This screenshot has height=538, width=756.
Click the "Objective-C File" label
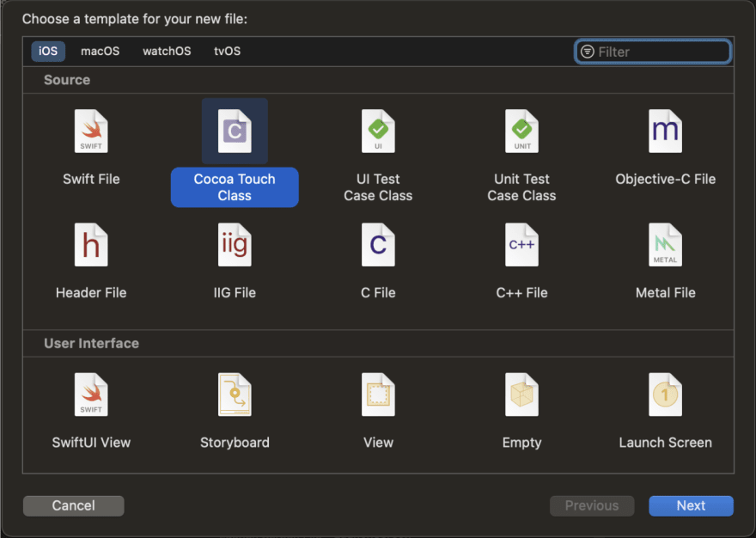click(665, 179)
